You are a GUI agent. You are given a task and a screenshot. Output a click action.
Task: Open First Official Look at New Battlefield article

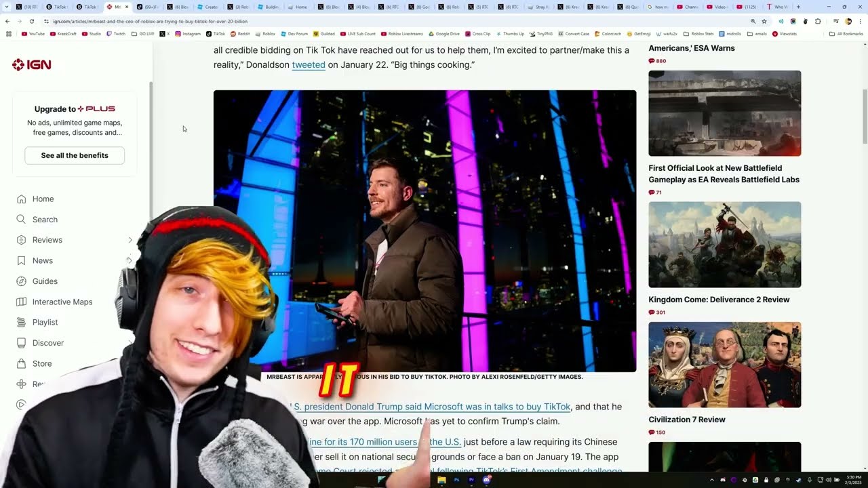point(724,174)
